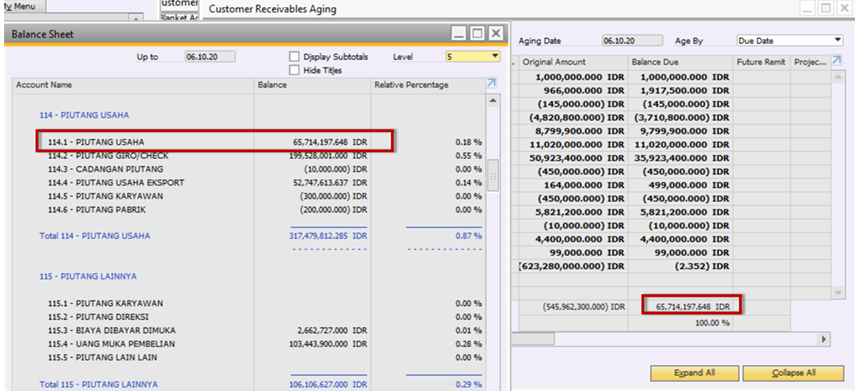Enable the Display Subtotals checkbox
Image resolution: width=855 pixels, height=391 pixels.
coord(294,57)
